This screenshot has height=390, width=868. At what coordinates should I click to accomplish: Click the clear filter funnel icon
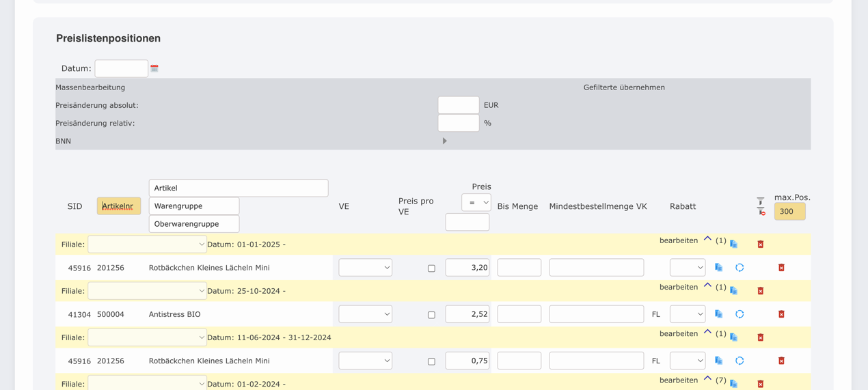761,212
